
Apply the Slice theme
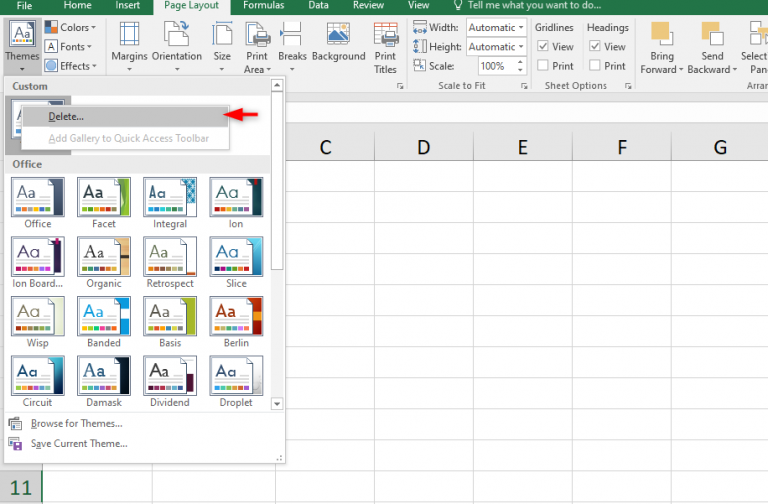(236, 263)
